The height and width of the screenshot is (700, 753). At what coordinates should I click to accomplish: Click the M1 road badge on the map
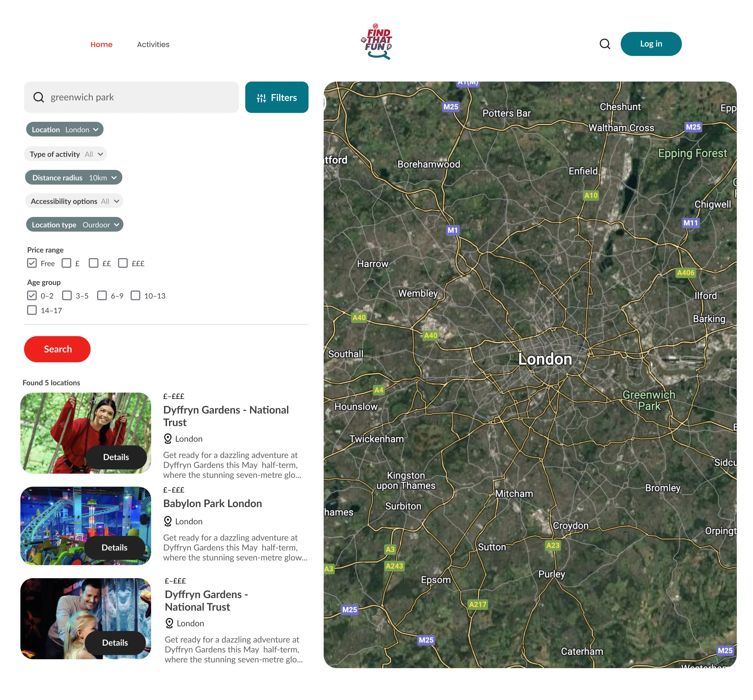(x=453, y=230)
